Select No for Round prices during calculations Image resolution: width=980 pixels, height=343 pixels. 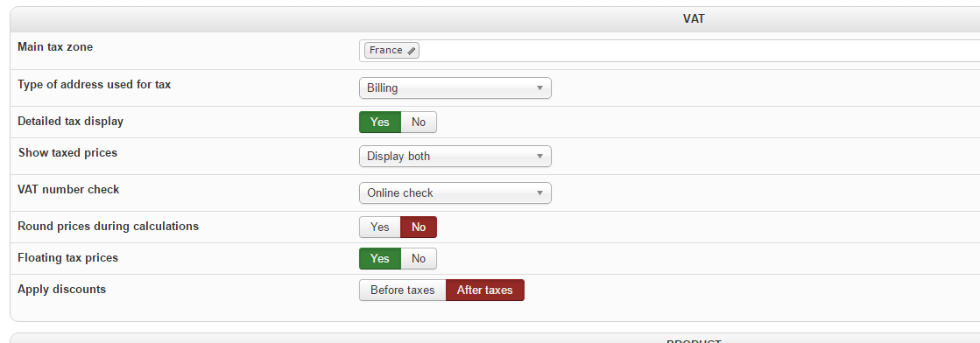coord(419,227)
